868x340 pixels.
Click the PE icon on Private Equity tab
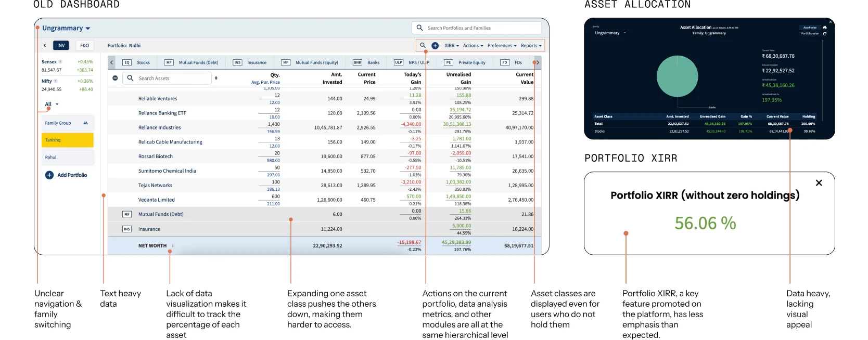[449, 62]
